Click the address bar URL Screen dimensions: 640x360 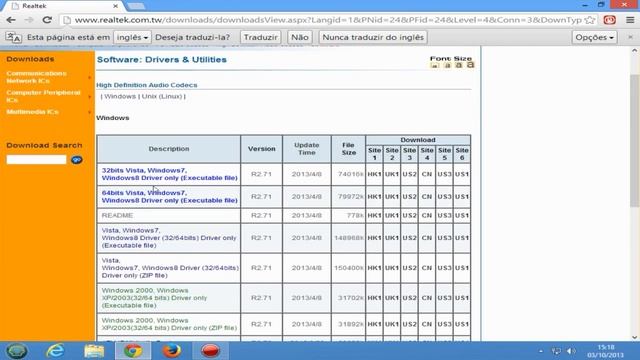point(328,20)
